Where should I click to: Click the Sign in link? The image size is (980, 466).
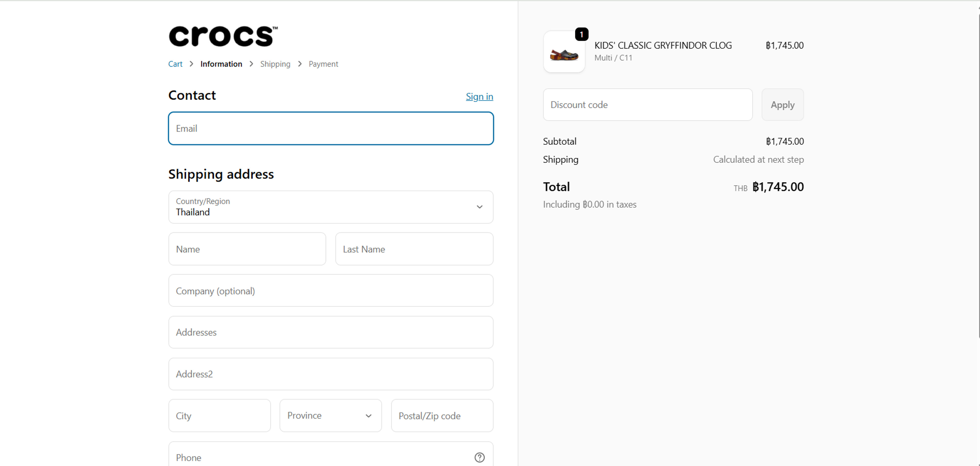tap(479, 97)
